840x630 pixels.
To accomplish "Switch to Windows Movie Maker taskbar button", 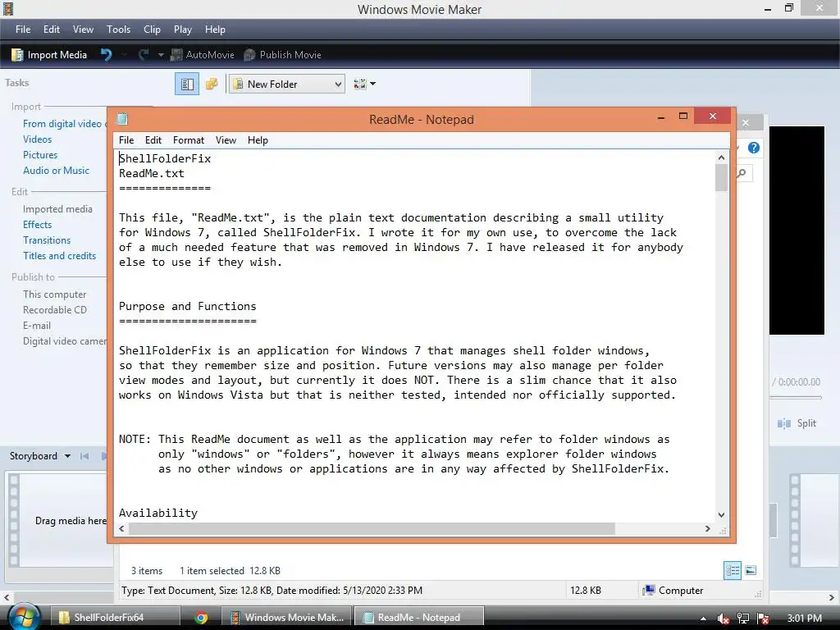I will (x=286, y=618).
